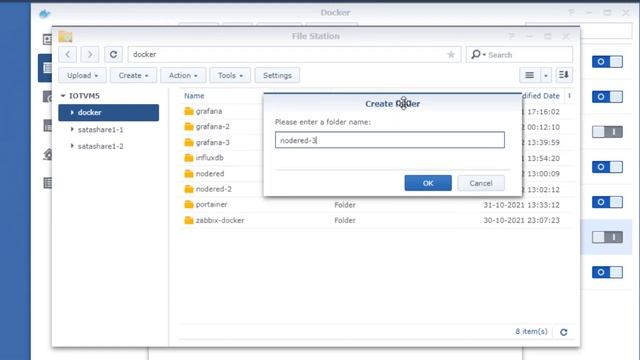Toggle the last Docker container switch
Screen dimensions: 640x360
607,272
